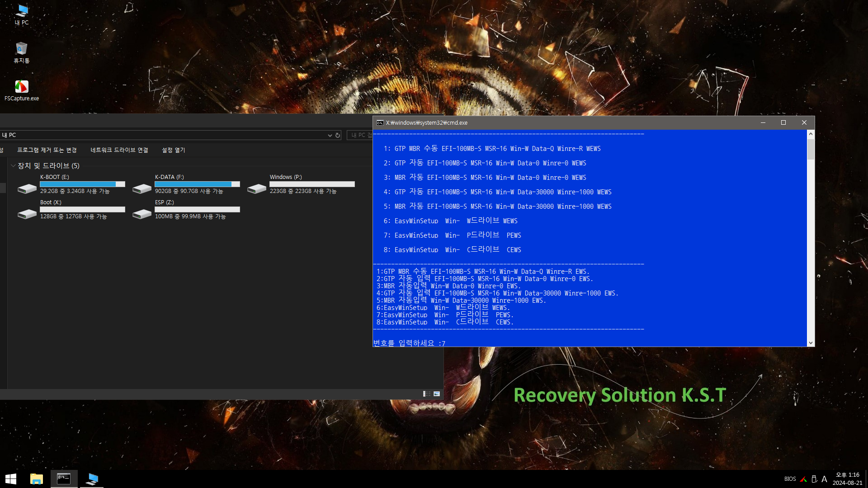
Task: Click the K-DATA (F:) usage bar
Action: (x=197, y=184)
